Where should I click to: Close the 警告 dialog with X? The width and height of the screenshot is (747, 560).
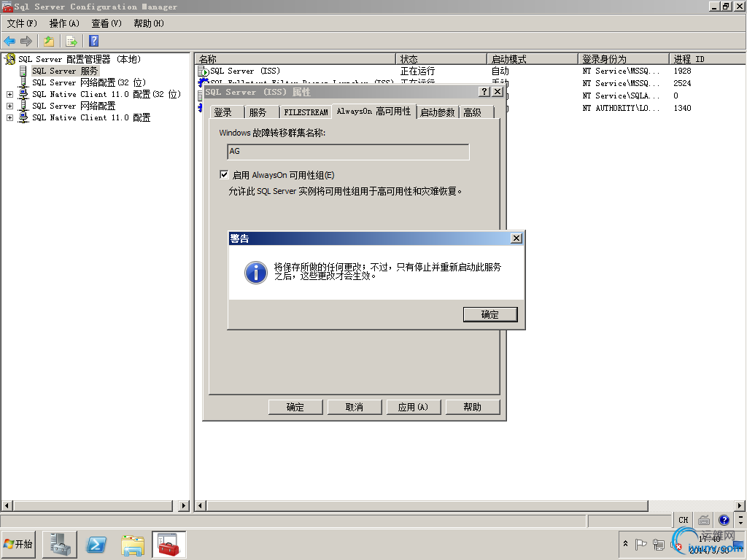coord(516,238)
